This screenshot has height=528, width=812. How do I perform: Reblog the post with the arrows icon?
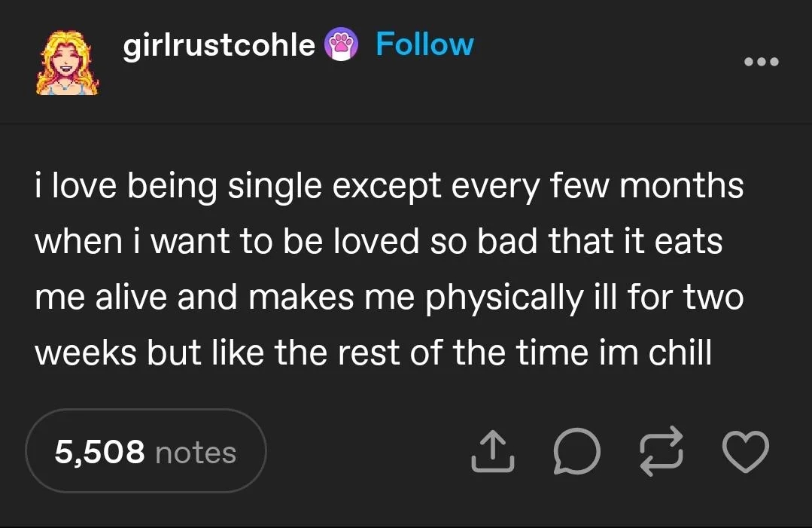(660, 452)
